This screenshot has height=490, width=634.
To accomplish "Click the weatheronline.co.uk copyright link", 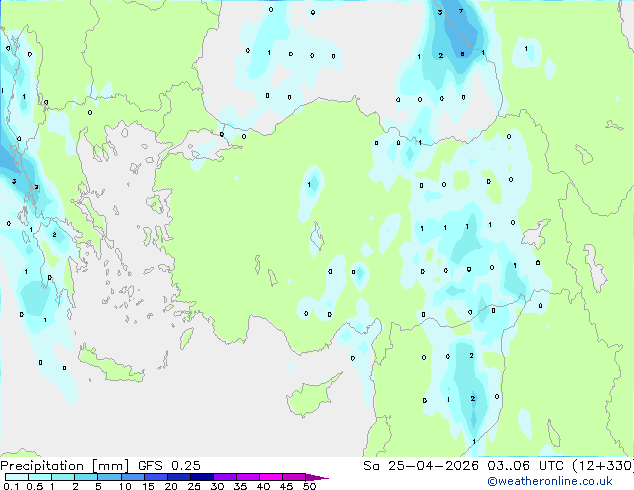I will point(550,482).
